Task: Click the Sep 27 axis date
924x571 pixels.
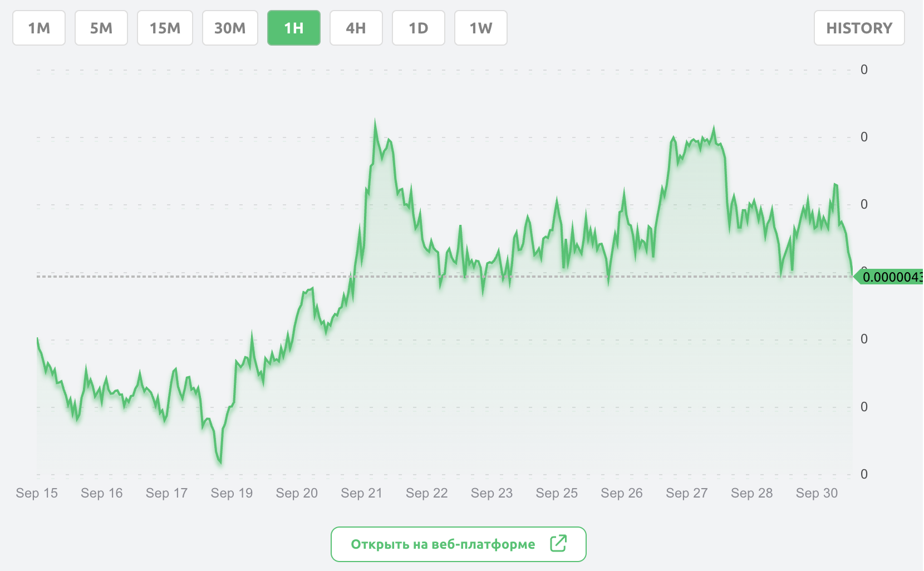Action: click(x=687, y=493)
